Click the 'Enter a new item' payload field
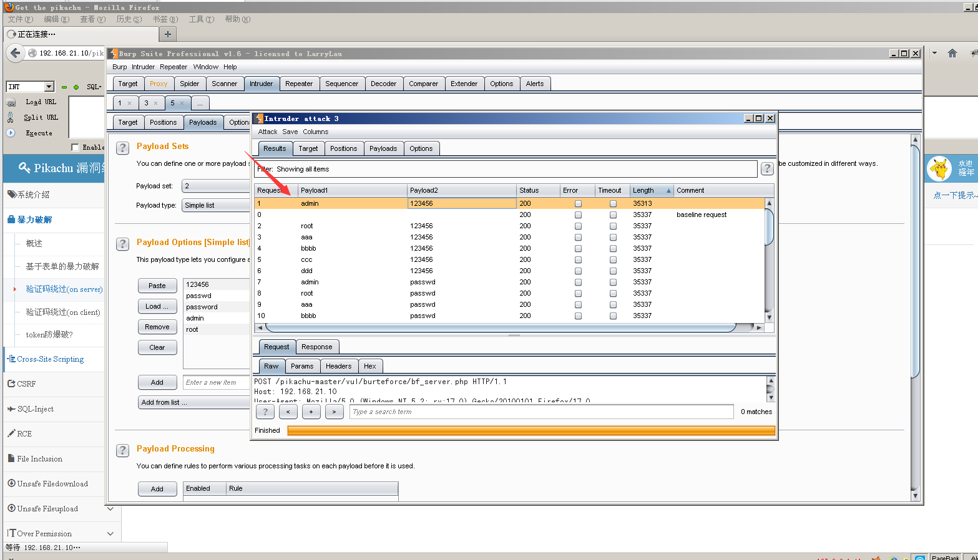This screenshot has height=560, width=978. [217, 382]
